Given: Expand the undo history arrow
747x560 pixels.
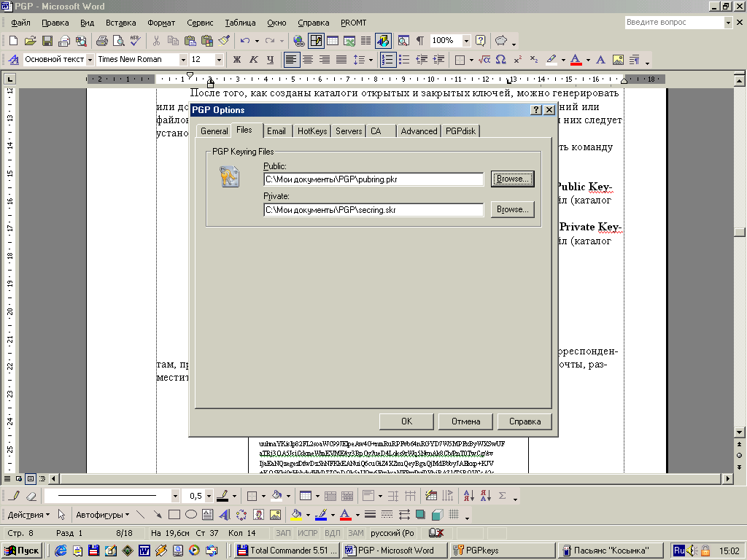Looking at the screenshot, I should (x=257, y=41).
